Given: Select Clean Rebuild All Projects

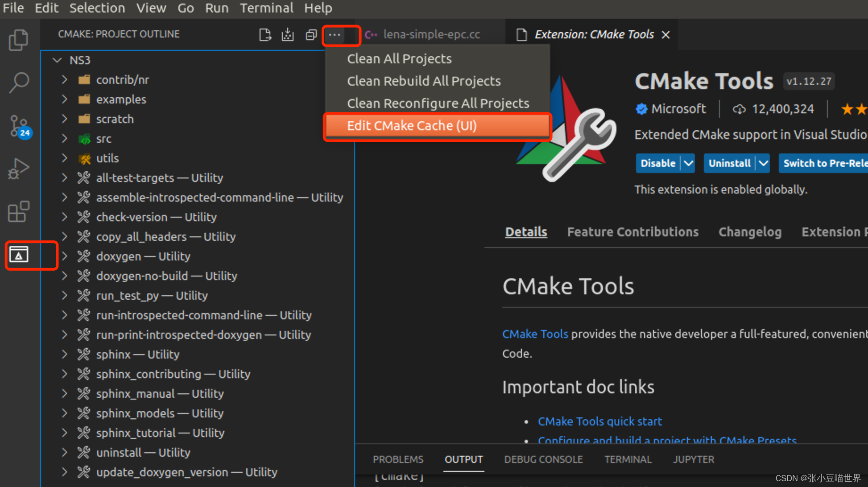Looking at the screenshot, I should pyautogui.click(x=424, y=81).
